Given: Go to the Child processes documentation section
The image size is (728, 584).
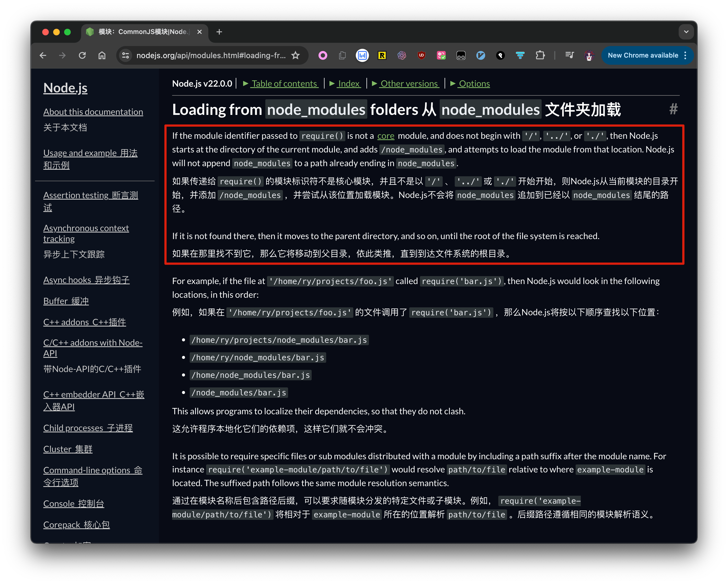Looking at the screenshot, I should tap(88, 428).
